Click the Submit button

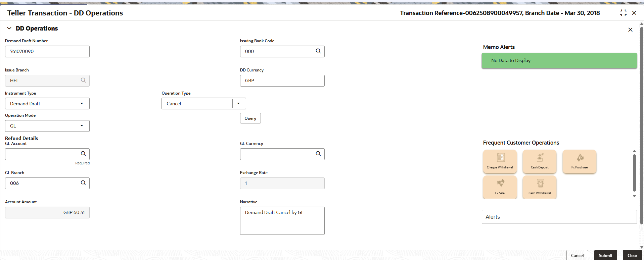(x=605, y=255)
